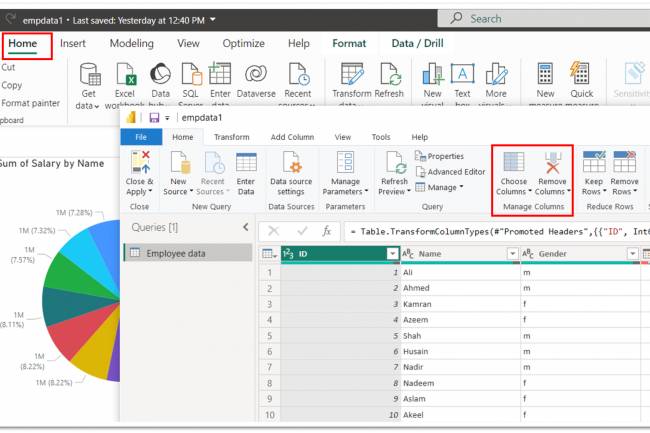The width and height of the screenshot is (650, 433).
Task: Open Name column filter dropdown
Action: [512, 254]
